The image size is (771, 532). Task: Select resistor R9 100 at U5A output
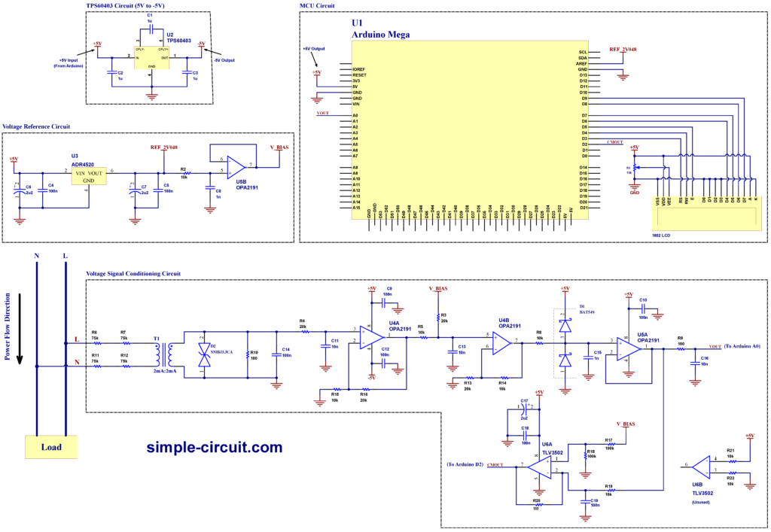[681, 348]
